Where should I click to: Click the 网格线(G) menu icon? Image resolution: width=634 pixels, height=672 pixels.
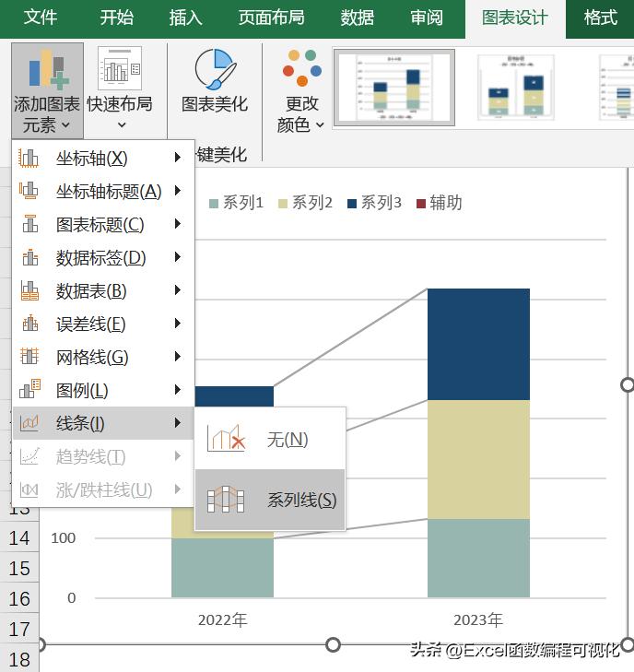(x=29, y=357)
